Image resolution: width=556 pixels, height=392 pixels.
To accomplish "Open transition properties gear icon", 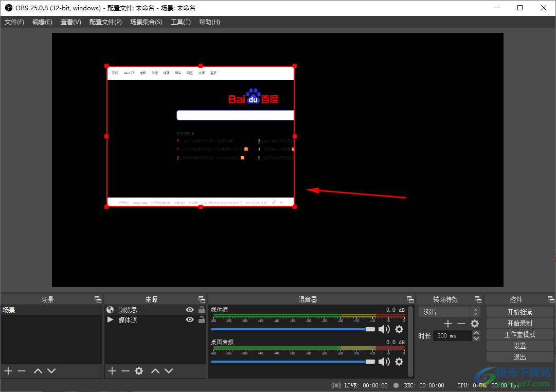I will click(x=475, y=324).
